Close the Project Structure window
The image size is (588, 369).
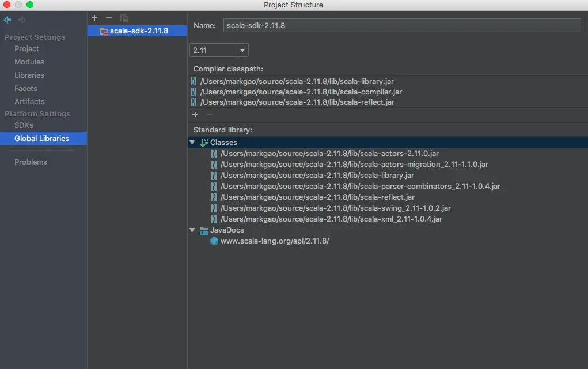(7, 5)
